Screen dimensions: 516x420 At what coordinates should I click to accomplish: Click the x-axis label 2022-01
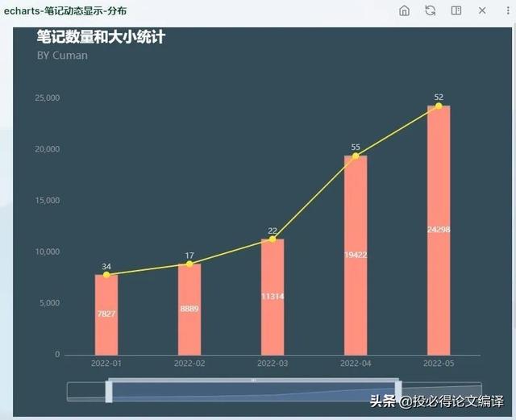(x=106, y=364)
